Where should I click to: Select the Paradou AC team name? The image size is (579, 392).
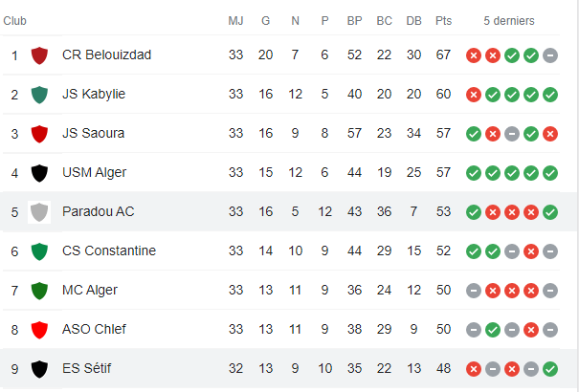tap(98, 212)
